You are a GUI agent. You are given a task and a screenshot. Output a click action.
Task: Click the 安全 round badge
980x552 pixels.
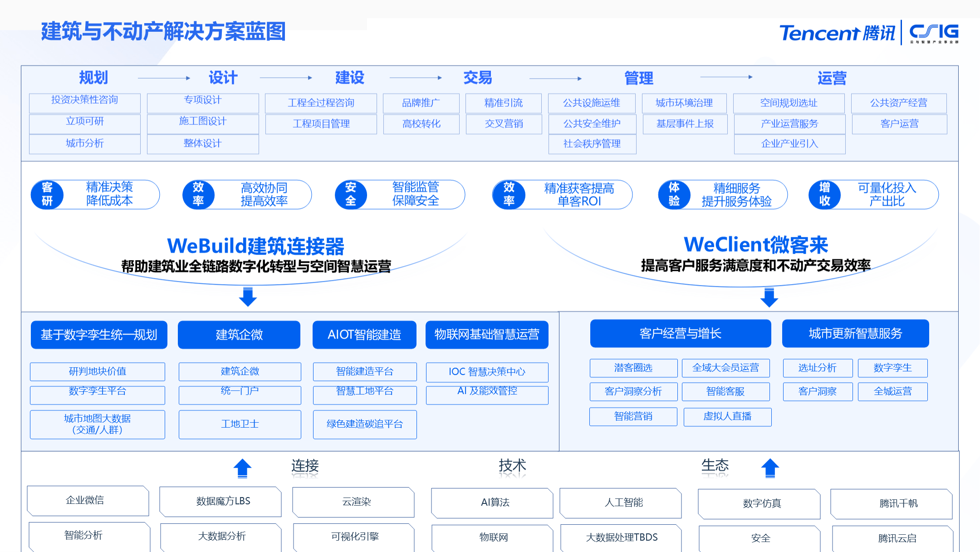[x=351, y=195]
